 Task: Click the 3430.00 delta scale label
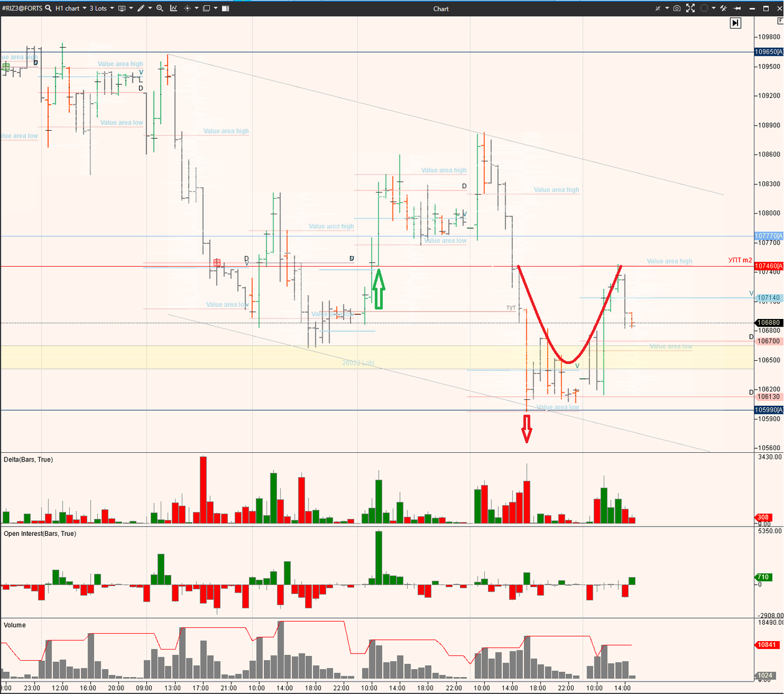pyautogui.click(x=770, y=457)
